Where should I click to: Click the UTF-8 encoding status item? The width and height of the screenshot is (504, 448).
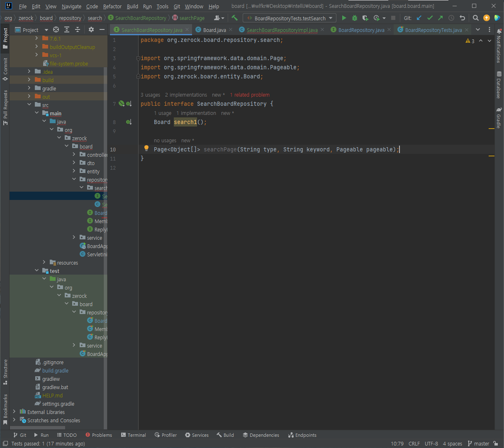431,443
